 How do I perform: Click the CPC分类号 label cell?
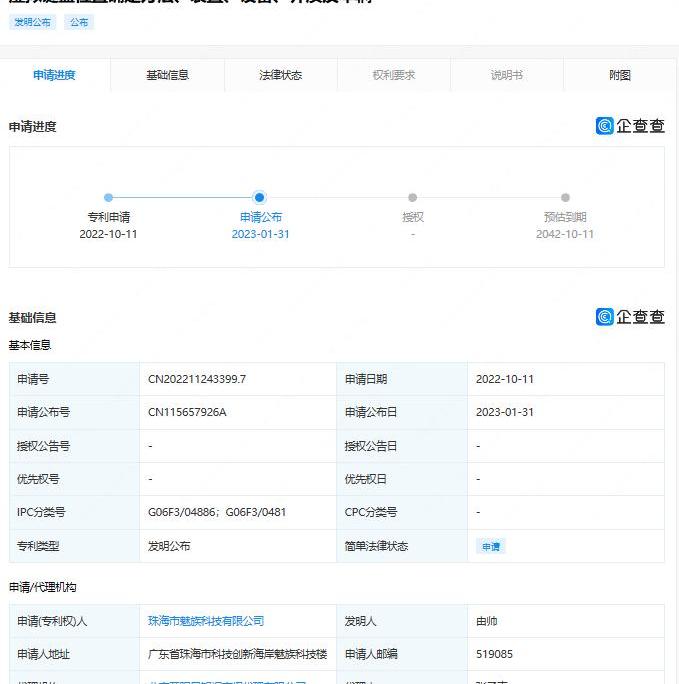(x=402, y=512)
